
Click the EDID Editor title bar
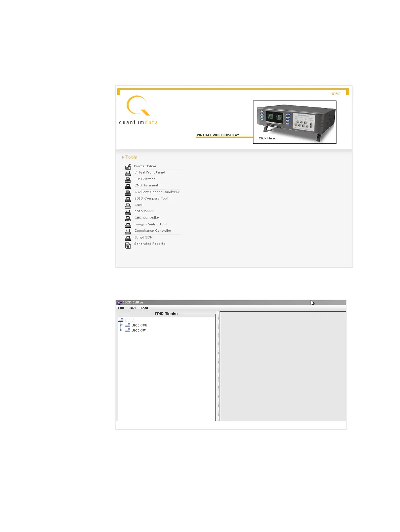(x=231, y=302)
